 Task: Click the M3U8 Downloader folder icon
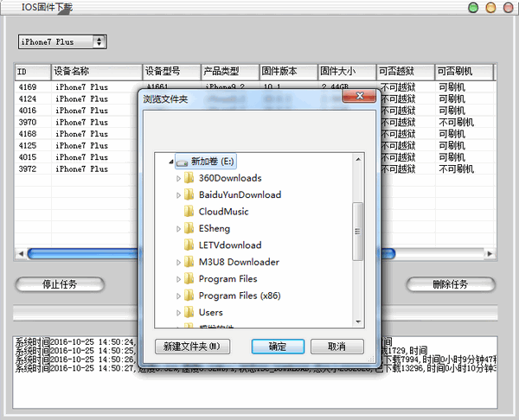pyautogui.click(x=189, y=262)
